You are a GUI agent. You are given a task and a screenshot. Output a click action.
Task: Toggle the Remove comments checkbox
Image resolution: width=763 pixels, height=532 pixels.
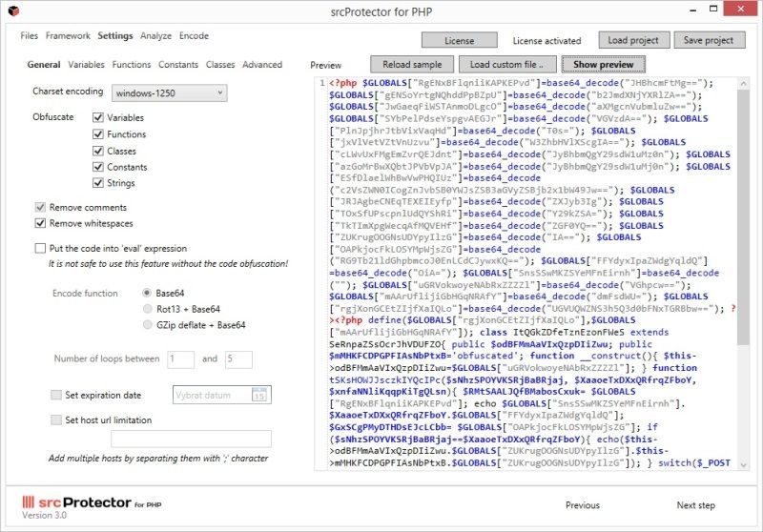point(41,207)
